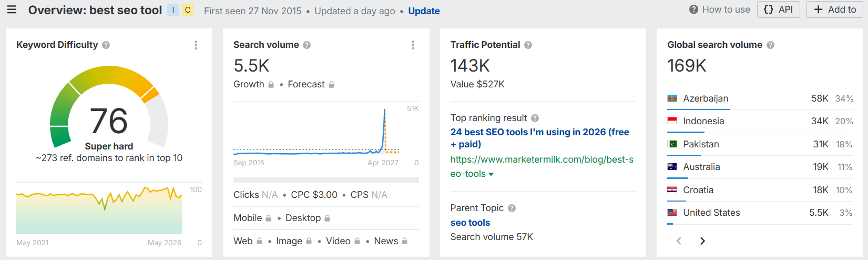Click the '~273 ref. domains' text
The image size is (868, 260).
(x=109, y=158)
